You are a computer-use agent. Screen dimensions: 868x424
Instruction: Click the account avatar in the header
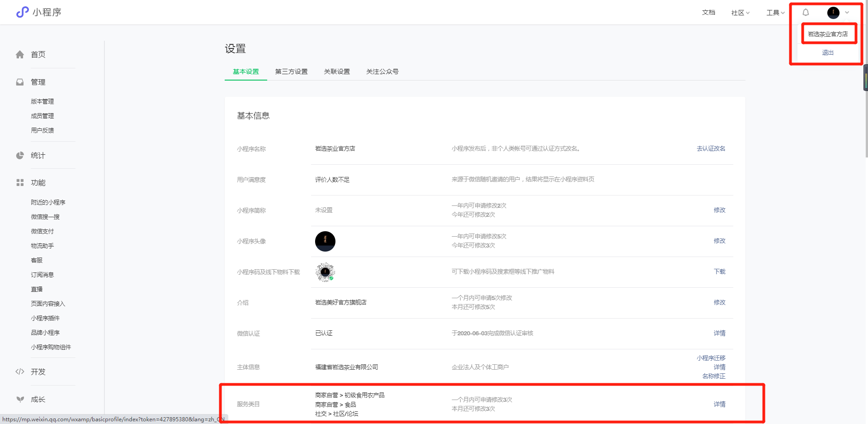833,13
